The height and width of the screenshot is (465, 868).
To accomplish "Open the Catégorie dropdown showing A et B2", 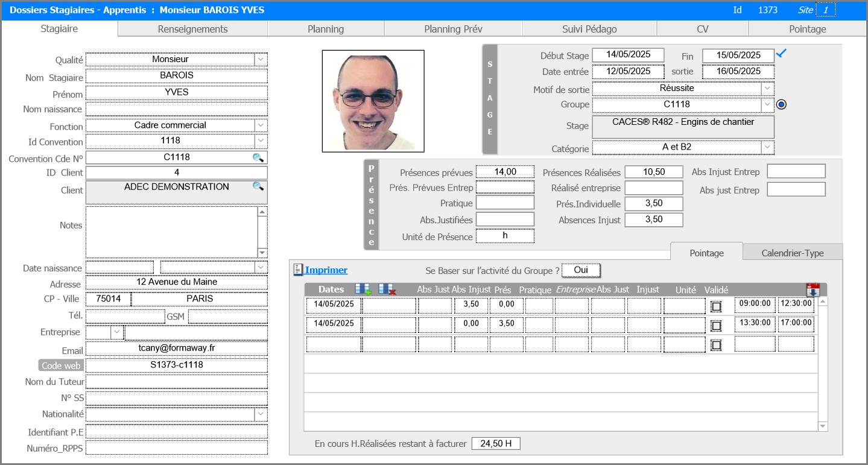I will pos(767,147).
